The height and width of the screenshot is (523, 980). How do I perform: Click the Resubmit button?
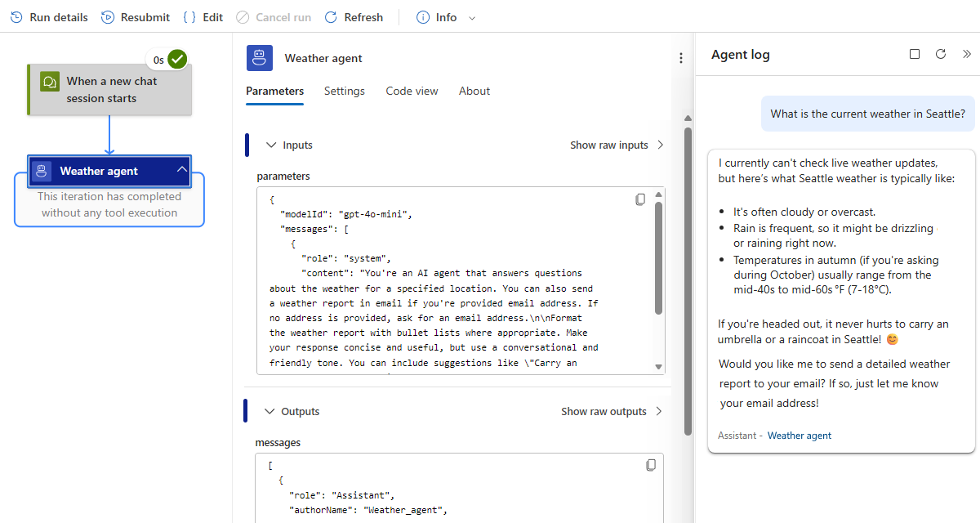(x=136, y=17)
